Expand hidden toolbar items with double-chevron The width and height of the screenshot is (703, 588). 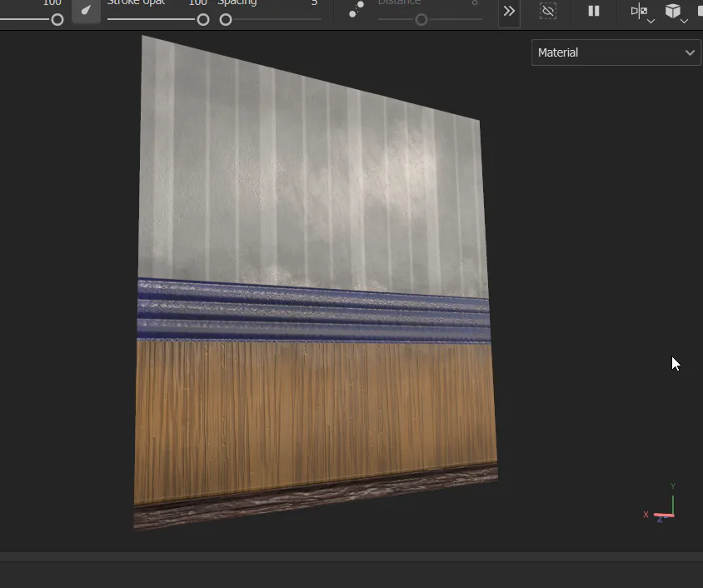coord(509,11)
